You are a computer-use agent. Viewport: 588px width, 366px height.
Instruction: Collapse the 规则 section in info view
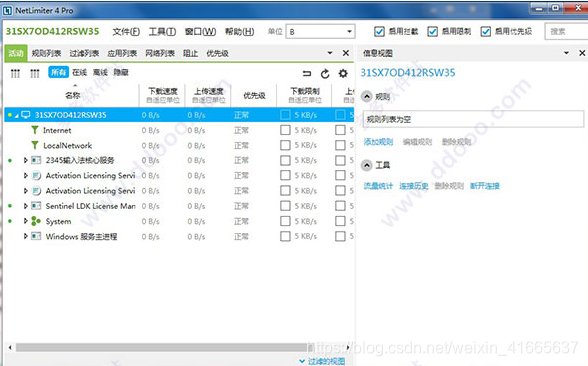(367, 97)
